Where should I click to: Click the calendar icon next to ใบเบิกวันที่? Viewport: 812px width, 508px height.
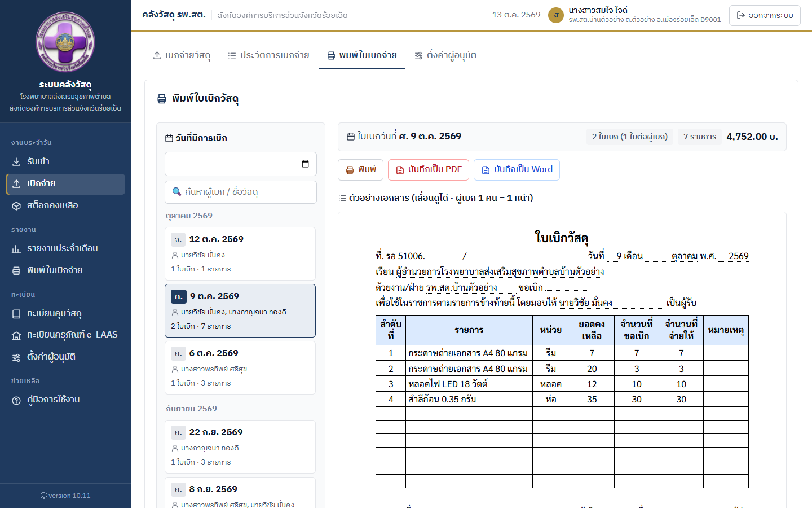pyautogui.click(x=351, y=137)
